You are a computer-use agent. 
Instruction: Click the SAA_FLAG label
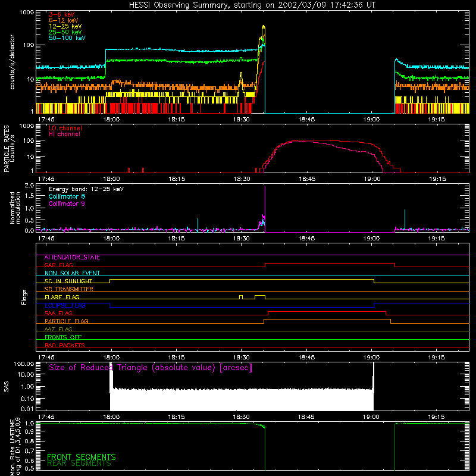[58, 313]
